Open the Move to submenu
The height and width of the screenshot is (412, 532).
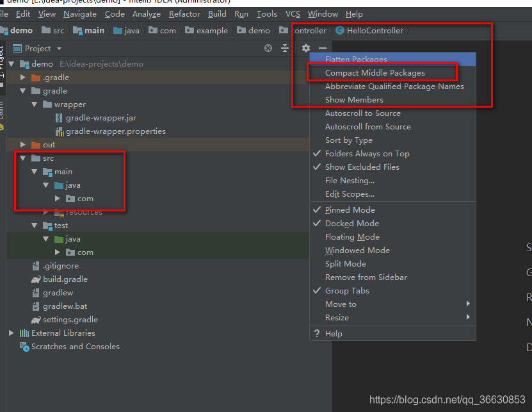(393, 304)
